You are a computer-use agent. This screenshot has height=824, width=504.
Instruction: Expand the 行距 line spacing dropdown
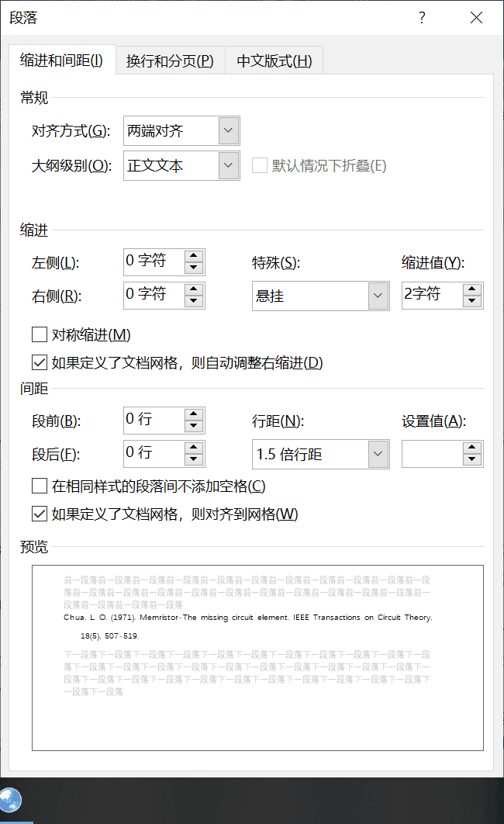coord(378,454)
